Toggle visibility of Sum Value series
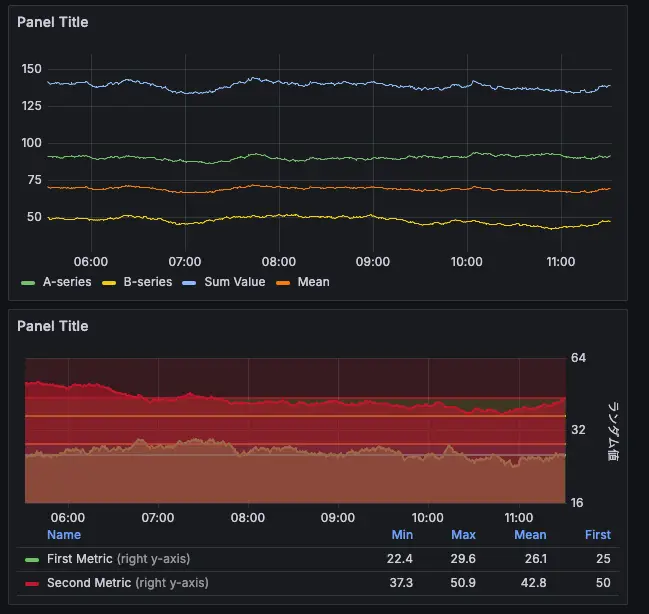This screenshot has height=614, width=649. pyautogui.click(x=235, y=282)
